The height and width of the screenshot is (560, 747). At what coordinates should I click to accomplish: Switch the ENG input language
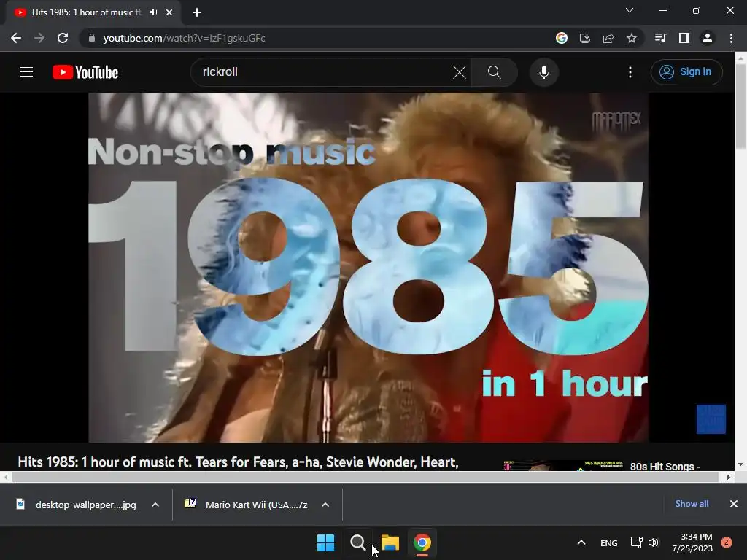(x=609, y=542)
